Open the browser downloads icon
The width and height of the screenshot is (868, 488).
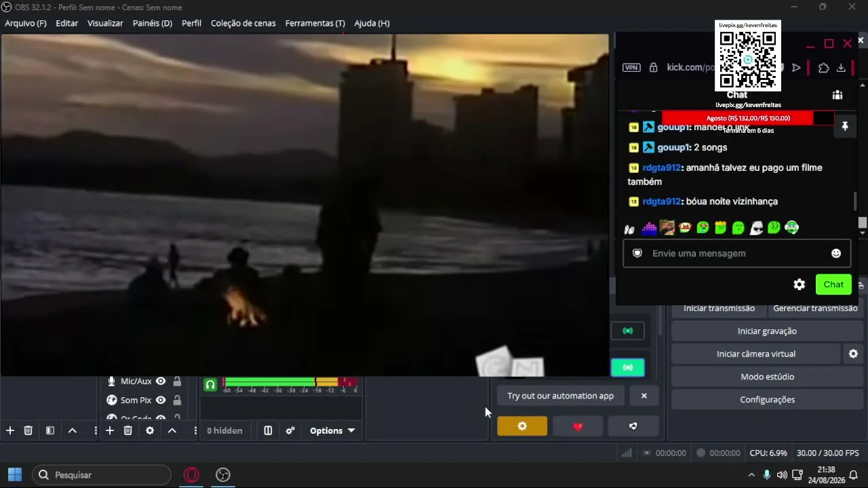[841, 68]
